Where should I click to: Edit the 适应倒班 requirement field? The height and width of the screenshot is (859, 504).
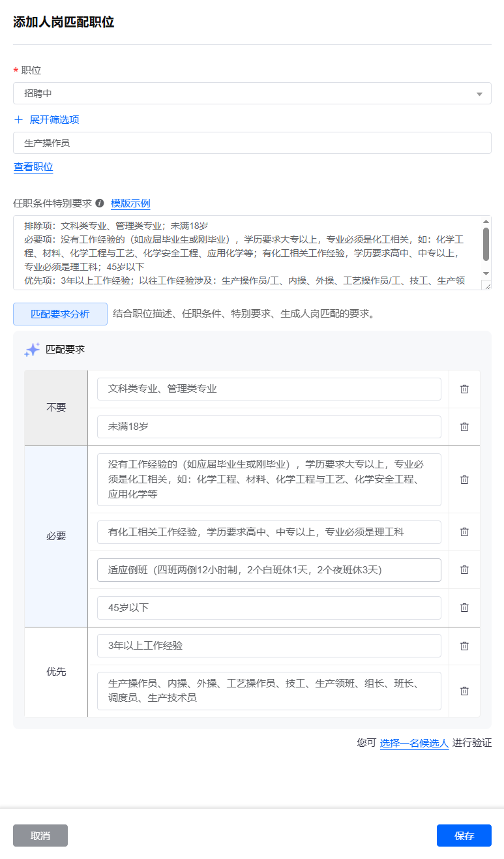click(x=269, y=569)
